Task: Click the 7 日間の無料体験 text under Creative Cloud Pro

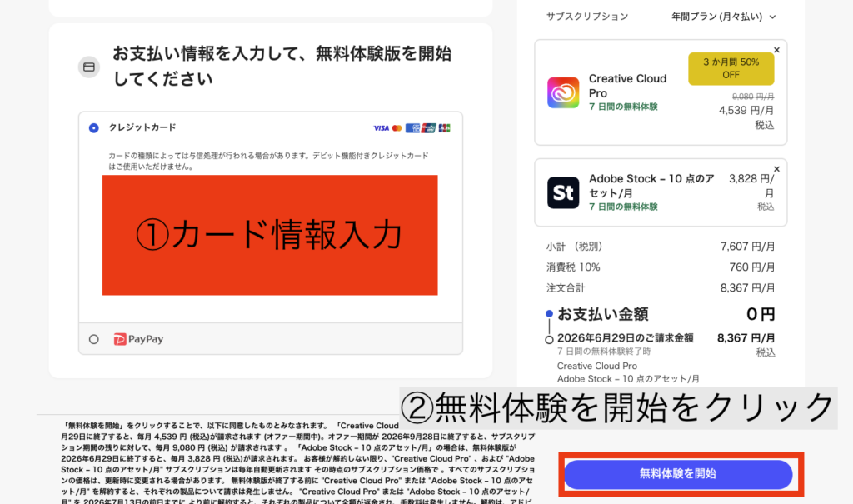Action: [x=623, y=107]
